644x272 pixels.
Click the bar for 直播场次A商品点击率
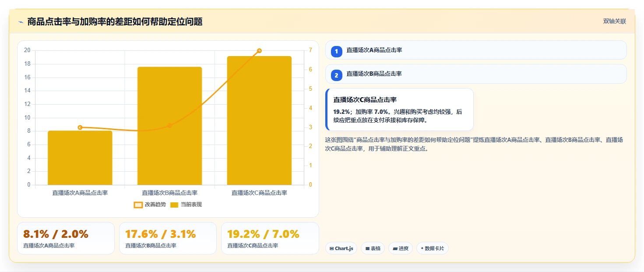pos(80,158)
